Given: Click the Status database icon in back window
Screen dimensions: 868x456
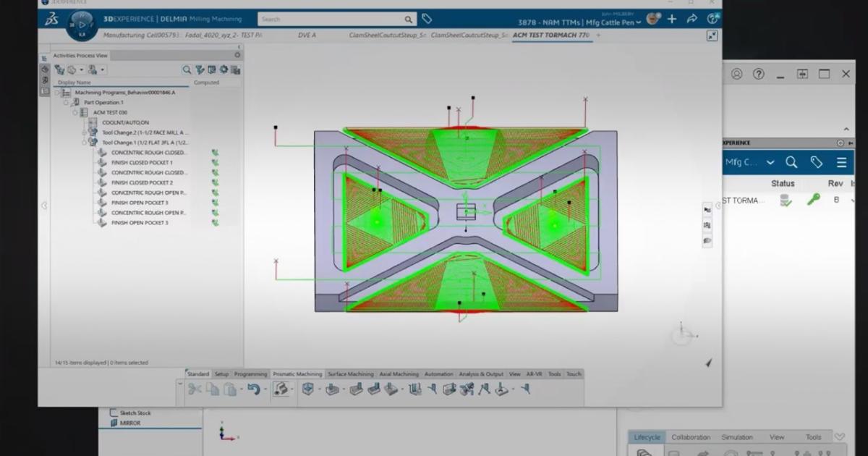Looking at the screenshot, I should pos(785,200).
